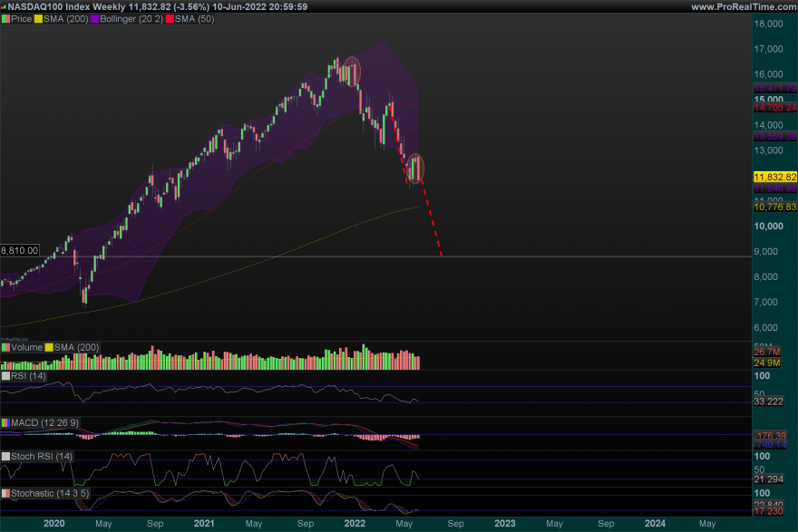Click the www.ProRealTime.com link
798x532 pixels.
click(x=744, y=6)
